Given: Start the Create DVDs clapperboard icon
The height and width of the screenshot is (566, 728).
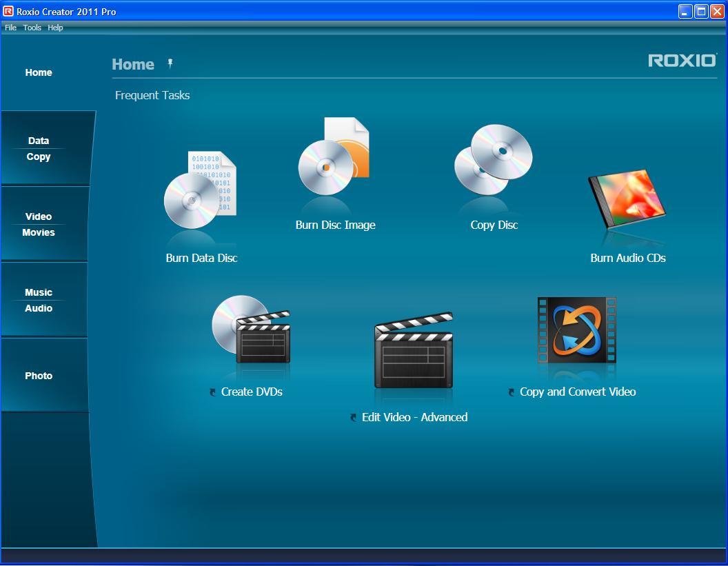Looking at the screenshot, I should 251,330.
